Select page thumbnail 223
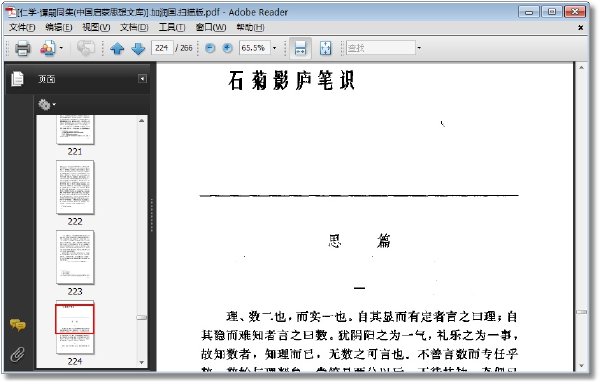Screen dimensions: 600x384 (x=75, y=257)
